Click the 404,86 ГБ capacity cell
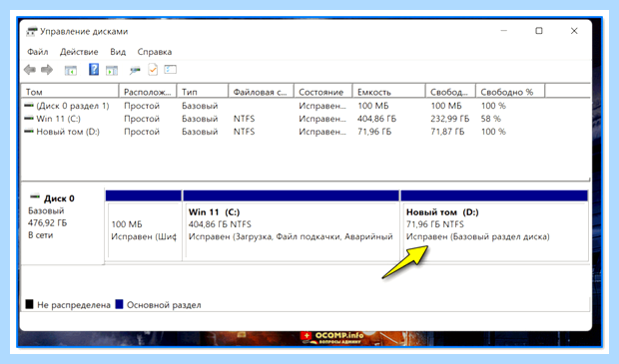Image resolution: width=619 pixels, height=364 pixels. pos(376,119)
